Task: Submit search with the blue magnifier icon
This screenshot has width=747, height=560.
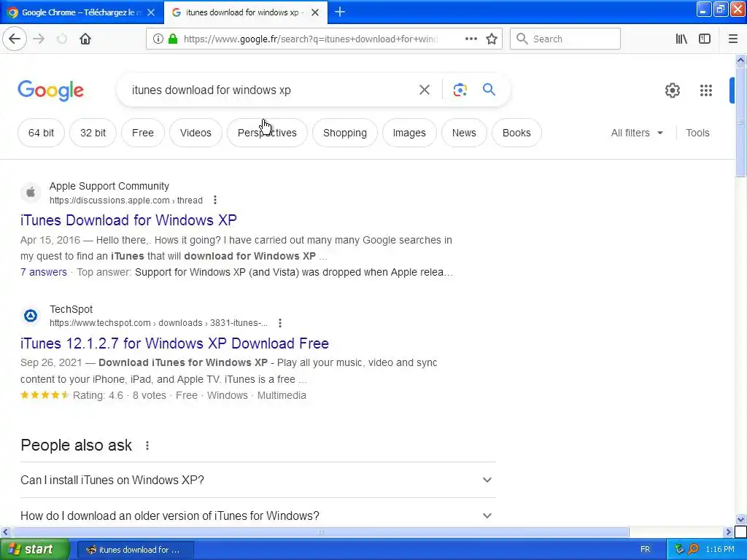Action: pos(489,90)
